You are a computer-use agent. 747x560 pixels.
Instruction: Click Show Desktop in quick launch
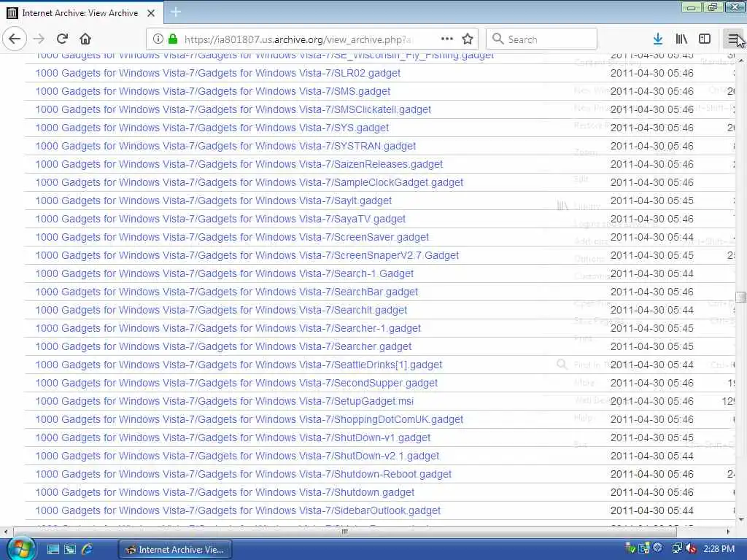53,550
